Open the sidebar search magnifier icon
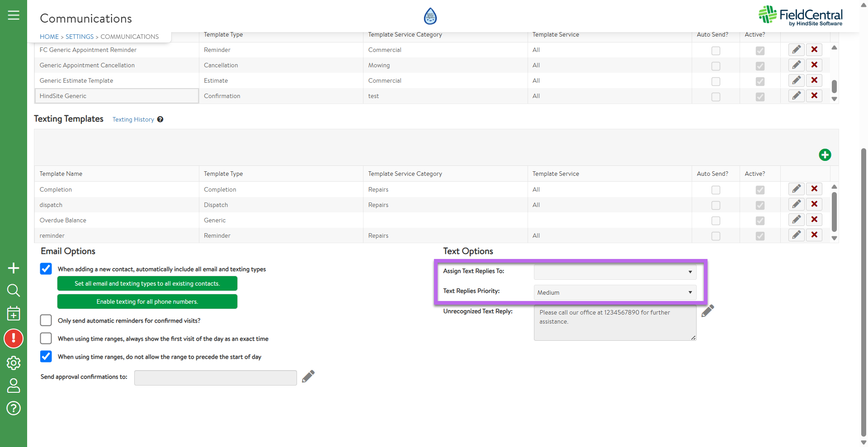Screen dimensions: 868x447 14,290
